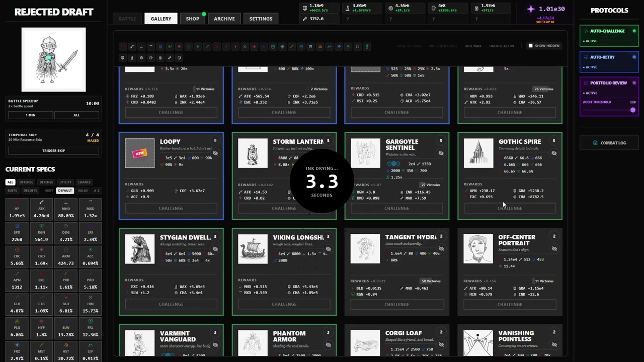Image resolution: width=644 pixels, height=362 pixels.
Task: Filter specs by Defense
Action: 46,182
